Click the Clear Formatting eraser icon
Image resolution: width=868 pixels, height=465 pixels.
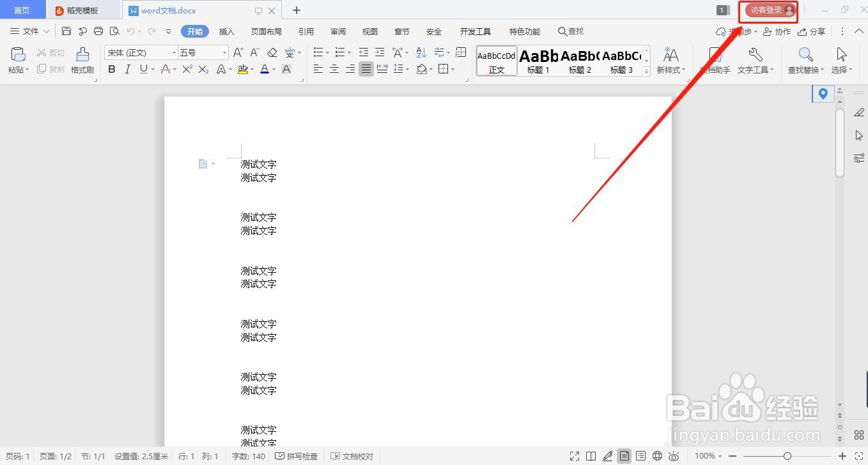tap(271, 52)
